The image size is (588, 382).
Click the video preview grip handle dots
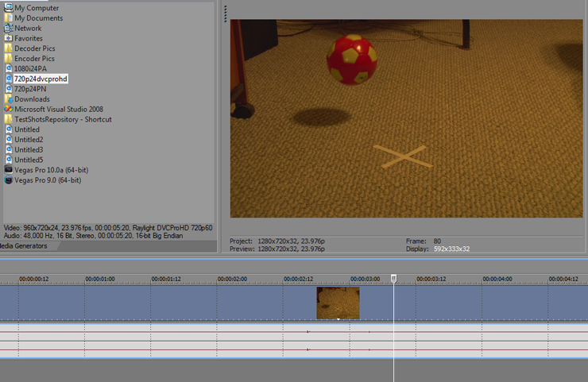click(226, 14)
